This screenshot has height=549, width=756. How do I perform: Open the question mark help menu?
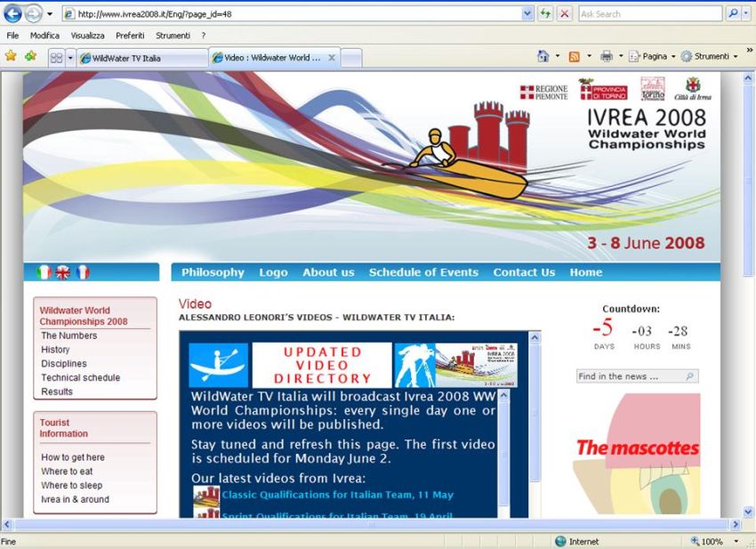pyautogui.click(x=204, y=36)
